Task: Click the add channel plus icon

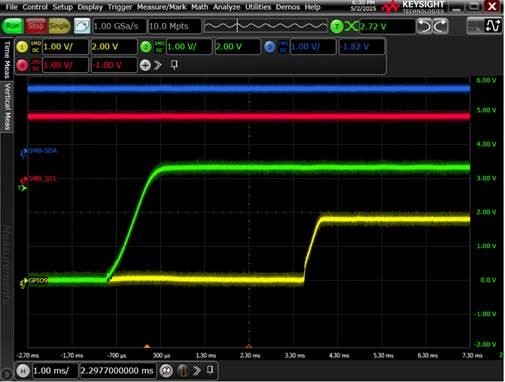Action: pyautogui.click(x=145, y=65)
